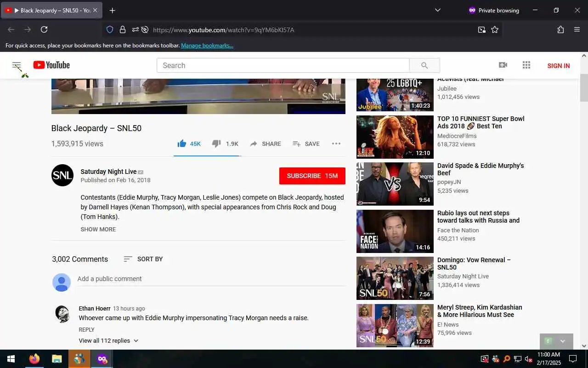Open Firefox extensions puzzle icon

point(560,29)
